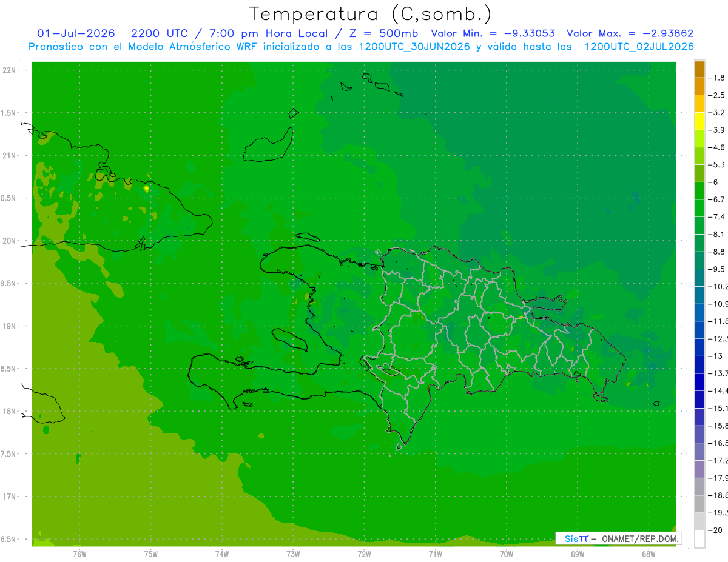The image size is (728, 562).
Task: Click the -2.5 colorbar label
Action: pos(716,95)
